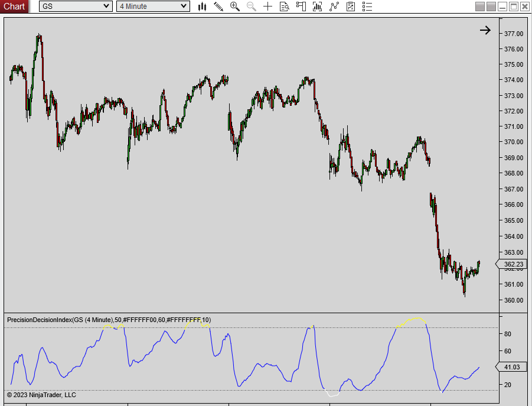Click the reload historical data icon
The height and width of the screenshot is (406, 532).
350,7
